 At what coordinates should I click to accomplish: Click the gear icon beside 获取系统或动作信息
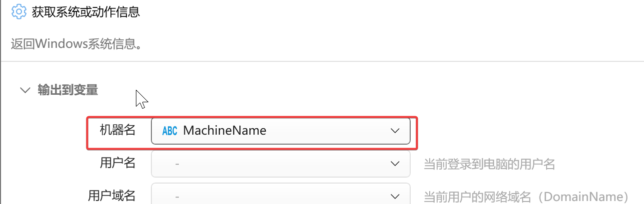(18, 11)
